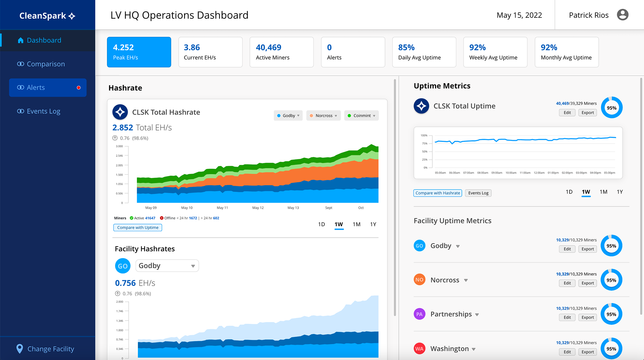The width and height of the screenshot is (644, 360).
Task: Click the Change Facility location pin icon
Action: [20, 349]
